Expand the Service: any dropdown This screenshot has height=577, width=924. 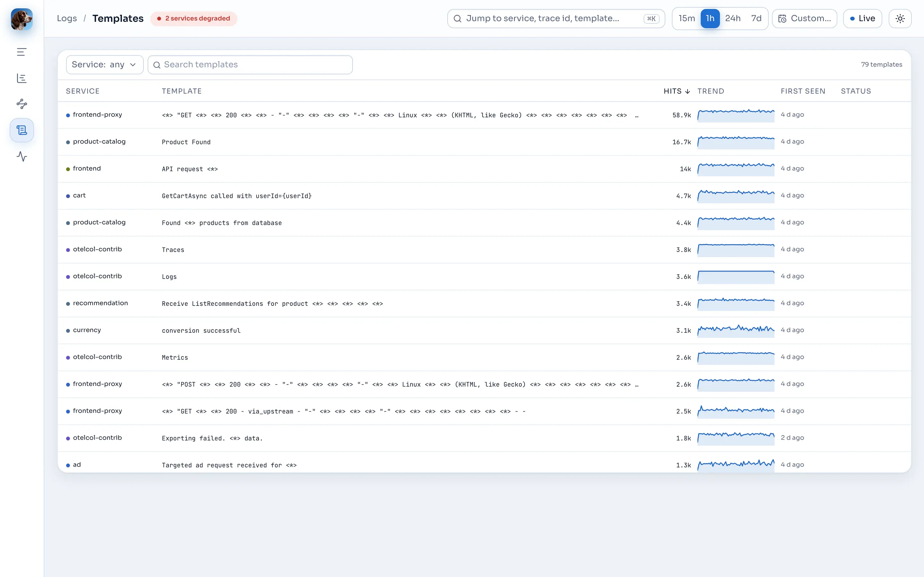point(105,64)
